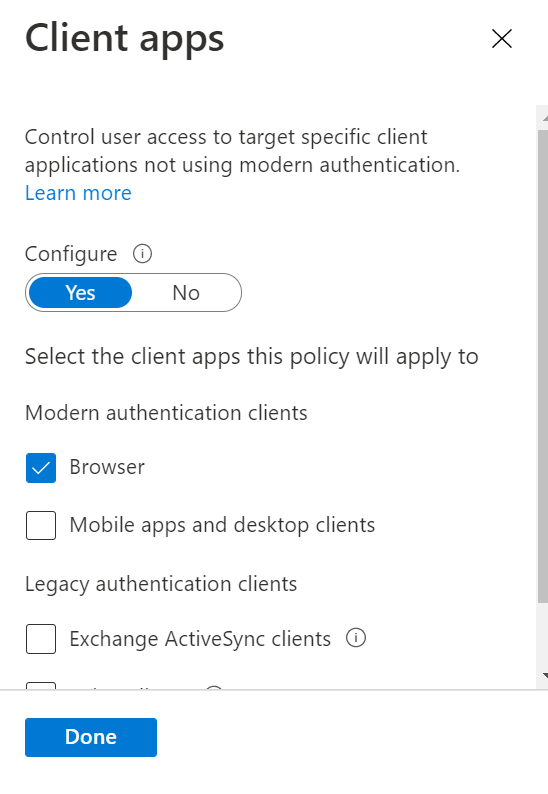Close the Client apps panel
This screenshot has width=548, height=794.
(501, 38)
